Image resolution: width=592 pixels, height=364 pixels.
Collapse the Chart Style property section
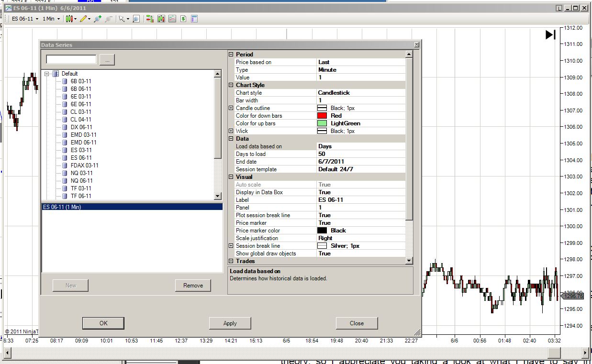(x=231, y=85)
